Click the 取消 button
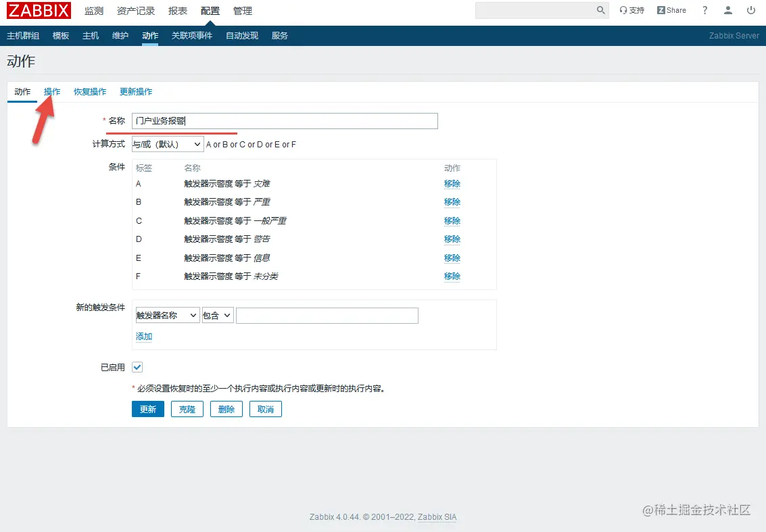 point(265,409)
